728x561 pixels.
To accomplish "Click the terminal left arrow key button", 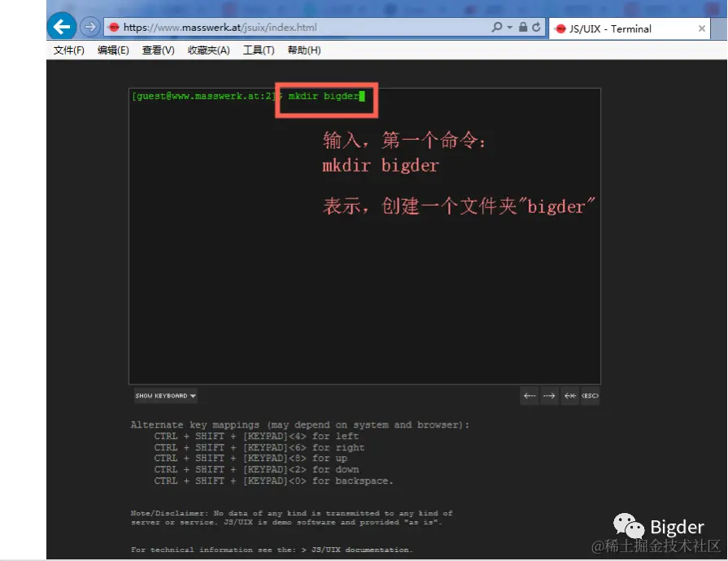I will click(x=530, y=396).
